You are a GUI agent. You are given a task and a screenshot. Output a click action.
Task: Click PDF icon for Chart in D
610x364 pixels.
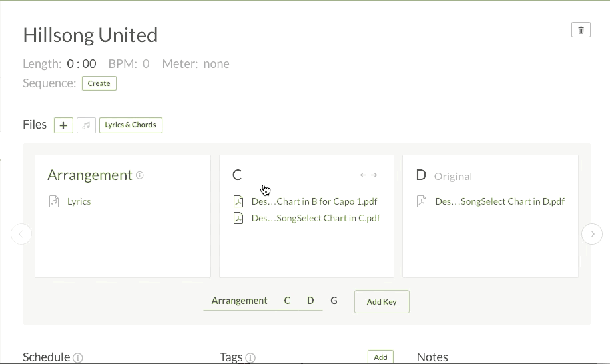click(422, 201)
